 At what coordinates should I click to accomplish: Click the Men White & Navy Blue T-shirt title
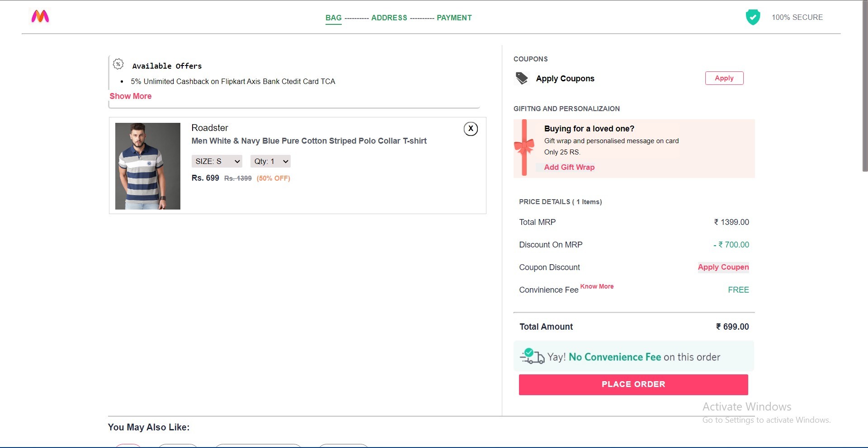click(x=309, y=141)
